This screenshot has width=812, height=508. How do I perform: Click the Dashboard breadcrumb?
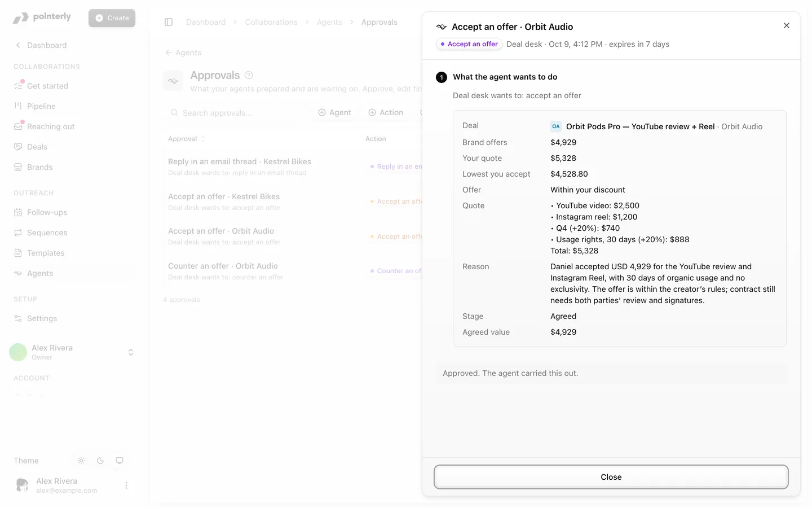pyautogui.click(x=206, y=22)
